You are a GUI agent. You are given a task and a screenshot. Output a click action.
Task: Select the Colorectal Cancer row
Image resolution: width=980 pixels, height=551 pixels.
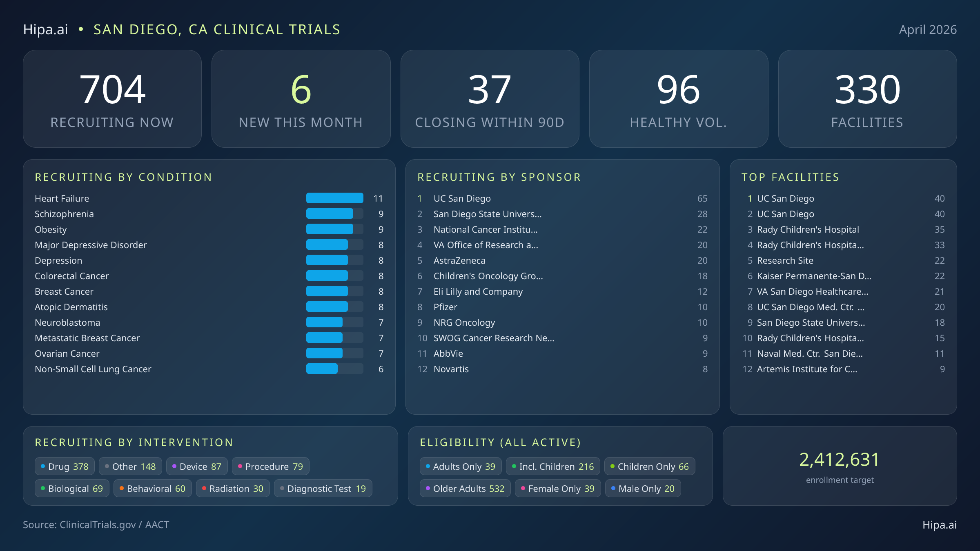tap(209, 276)
